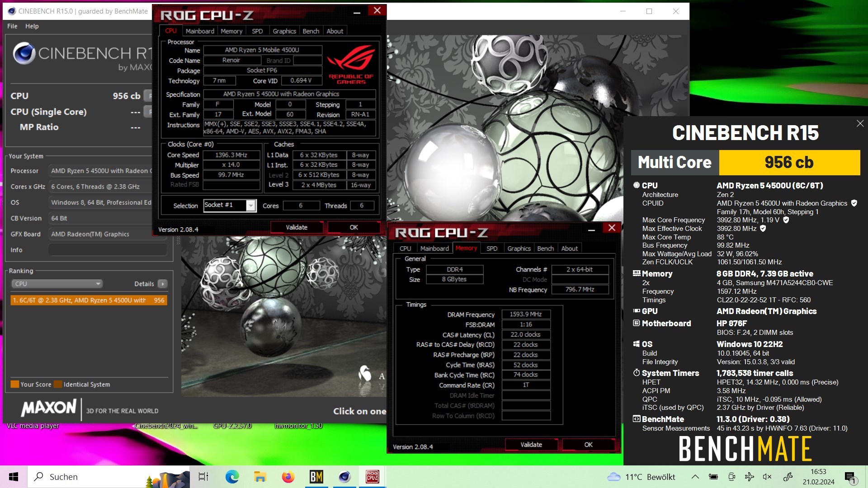Click the Suchen taskbar search box
Screen dimensions: 868x488
click(x=108, y=477)
